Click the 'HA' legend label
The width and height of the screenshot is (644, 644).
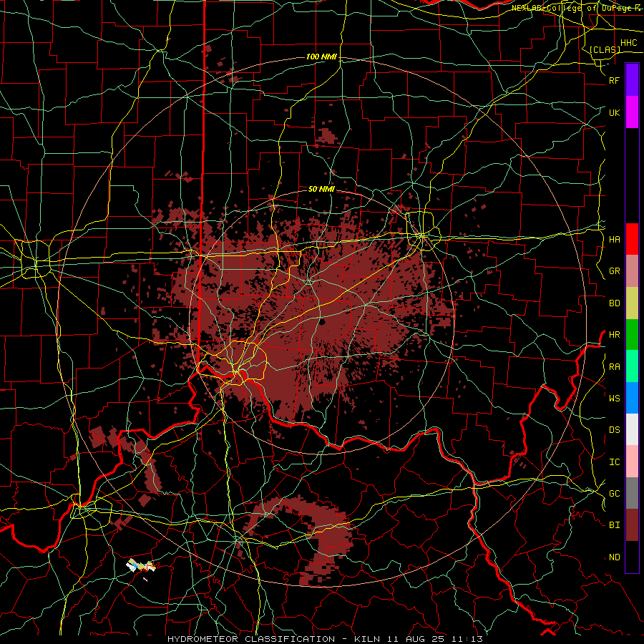click(614, 240)
